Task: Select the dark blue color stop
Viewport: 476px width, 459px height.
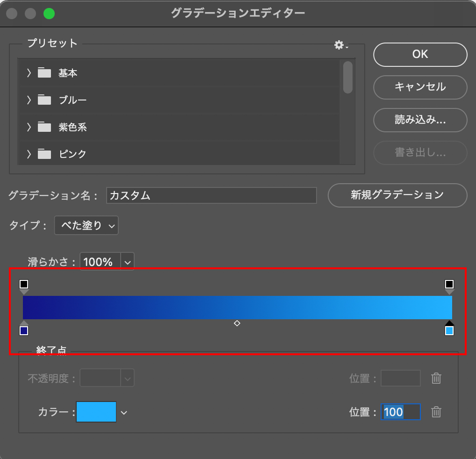Action: [x=24, y=331]
